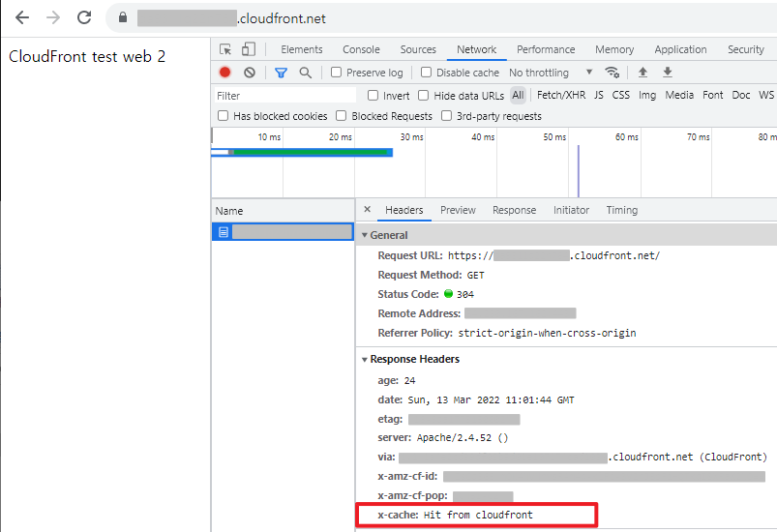The height and width of the screenshot is (532, 777).
Task: Select the document request row
Action: coord(283,232)
